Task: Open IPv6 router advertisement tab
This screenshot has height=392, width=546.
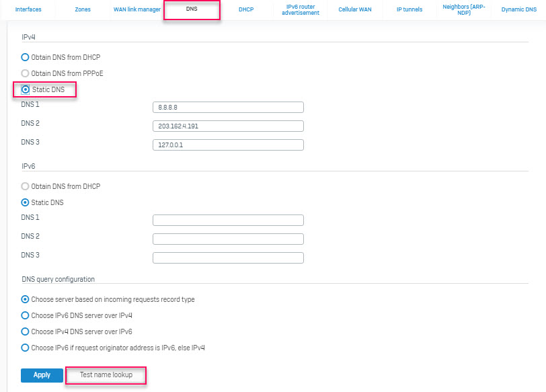Action: click(301, 9)
